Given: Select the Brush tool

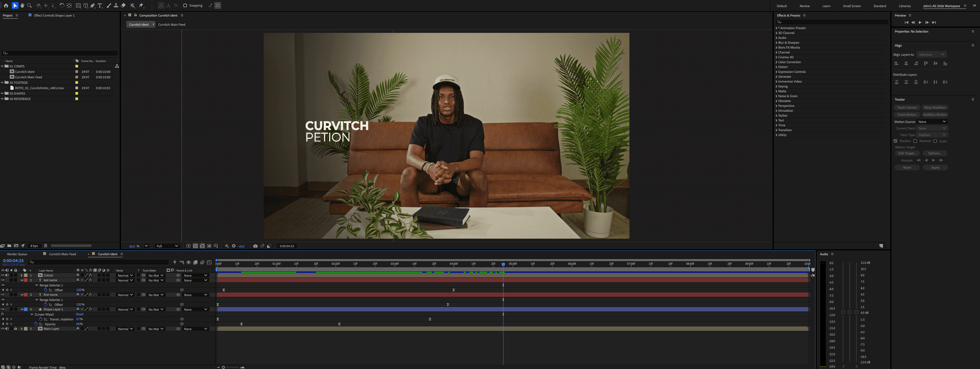Looking at the screenshot, I should [109, 6].
